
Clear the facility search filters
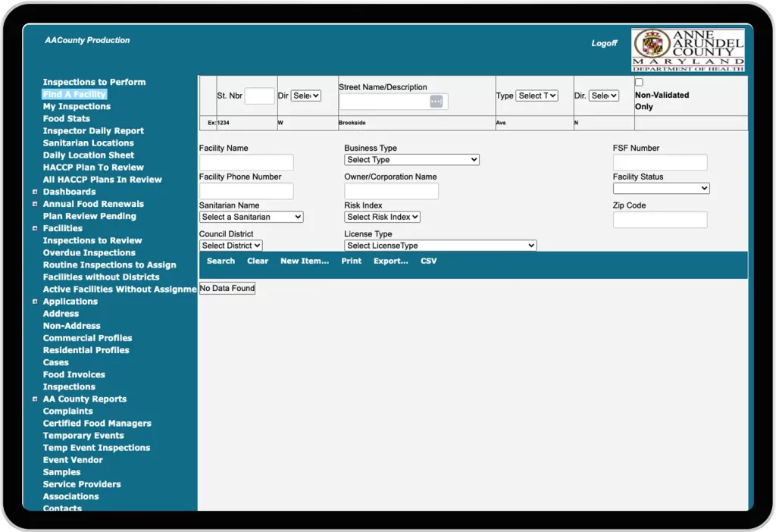pos(257,261)
